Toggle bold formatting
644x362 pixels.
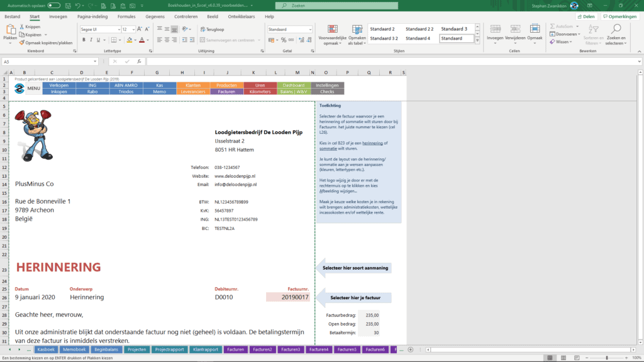click(84, 40)
